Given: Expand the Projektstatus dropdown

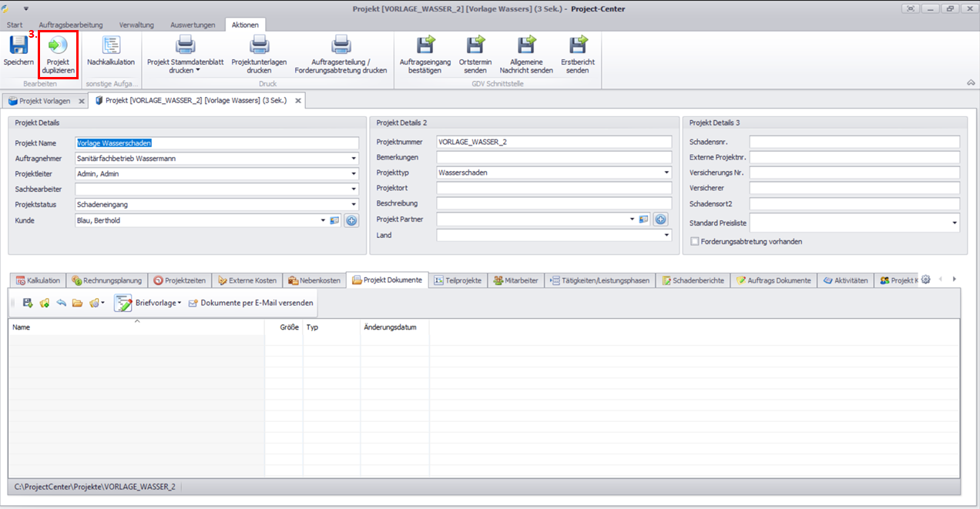Looking at the screenshot, I should click(354, 205).
